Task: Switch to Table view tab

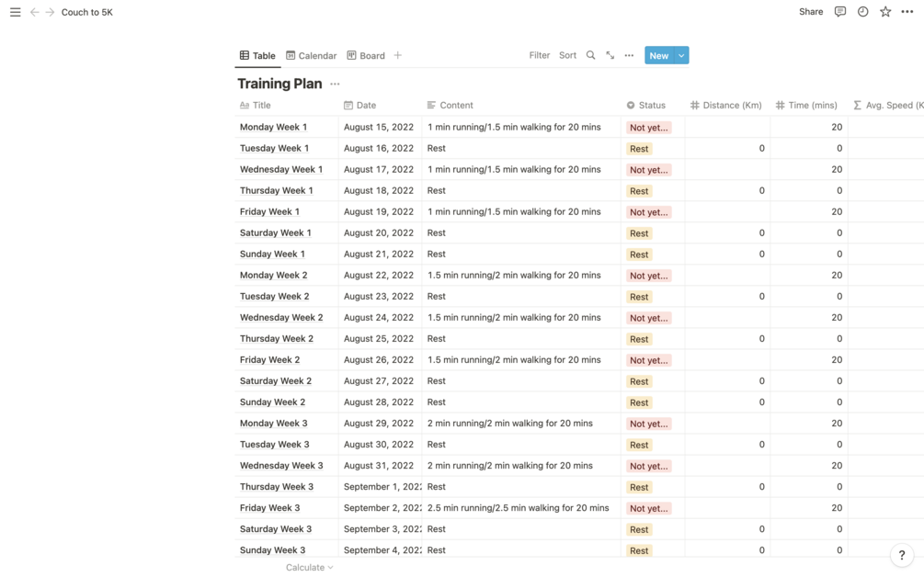Action: point(257,55)
